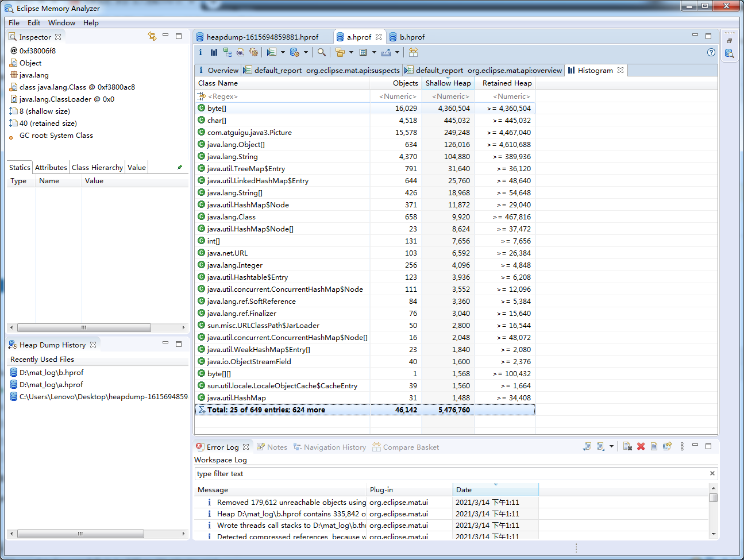The width and height of the screenshot is (744, 560).
Task: Open the log import dropdown arrow
Action: pos(611,446)
